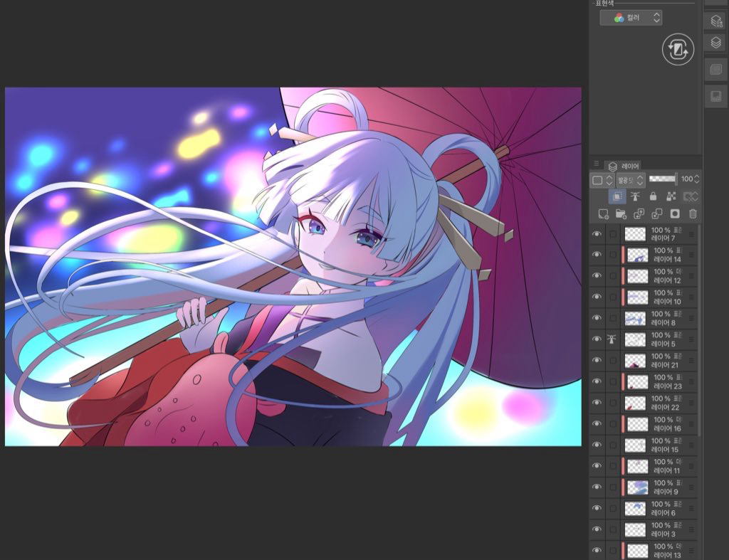Screen dimensions: 729x560
Task: Click the create layer mask icon
Action: (675, 213)
